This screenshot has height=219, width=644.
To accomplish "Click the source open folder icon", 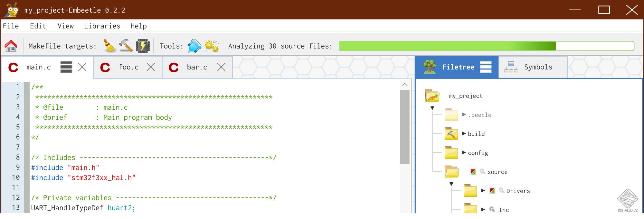I will click(451, 171).
